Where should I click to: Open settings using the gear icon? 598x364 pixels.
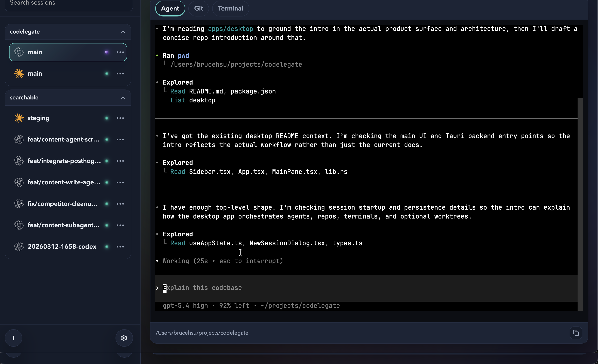[124, 338]
